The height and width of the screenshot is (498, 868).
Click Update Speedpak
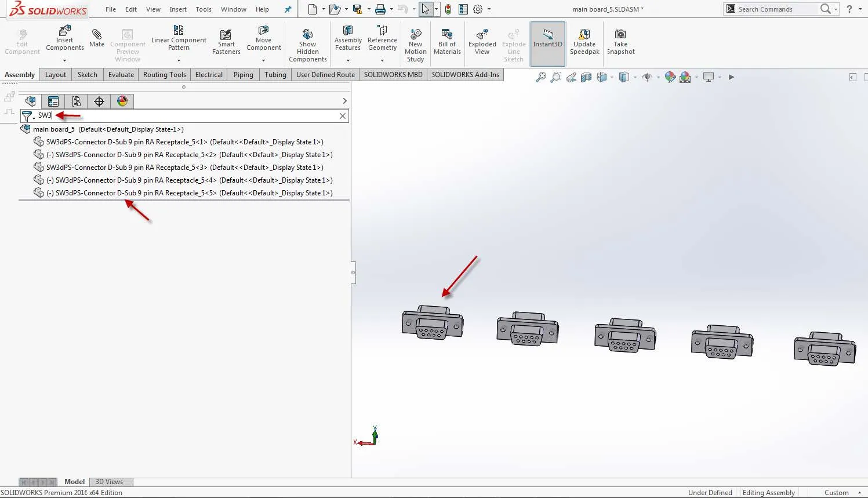584,42
